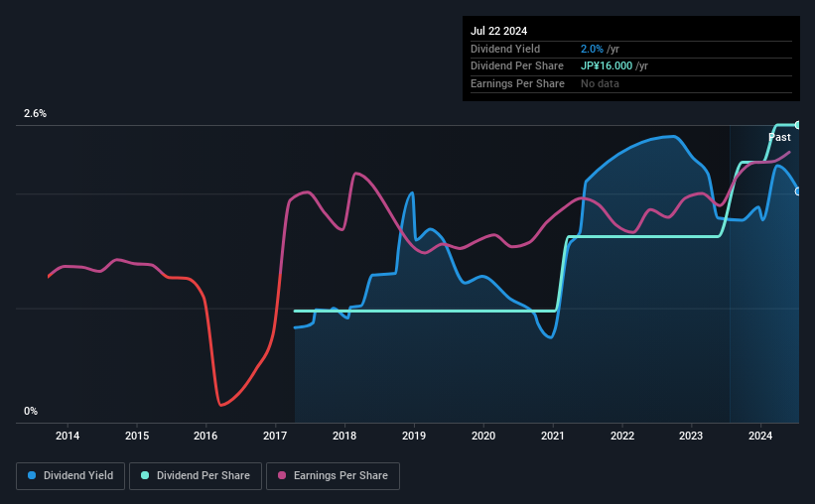
Task: Click the Jul 22 2024 tooltip date
Action: (499, 31)
